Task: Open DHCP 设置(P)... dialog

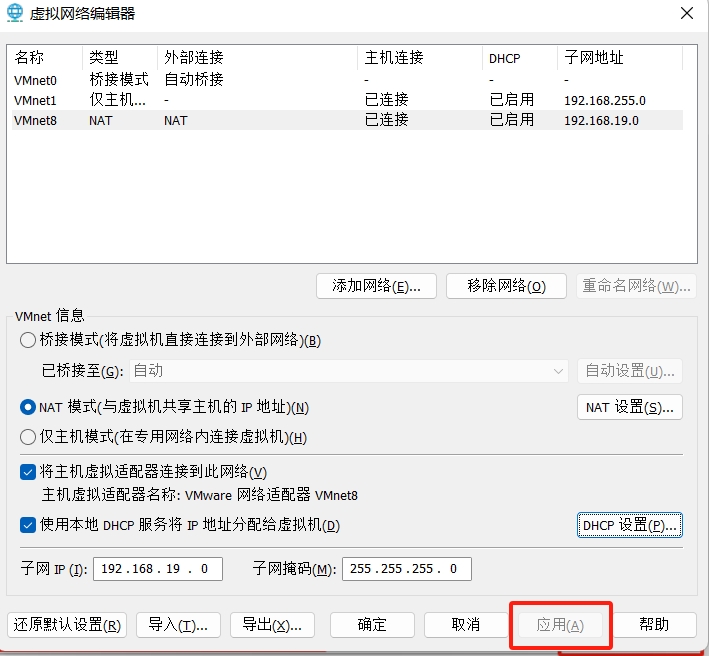Action: coord(629,525)
